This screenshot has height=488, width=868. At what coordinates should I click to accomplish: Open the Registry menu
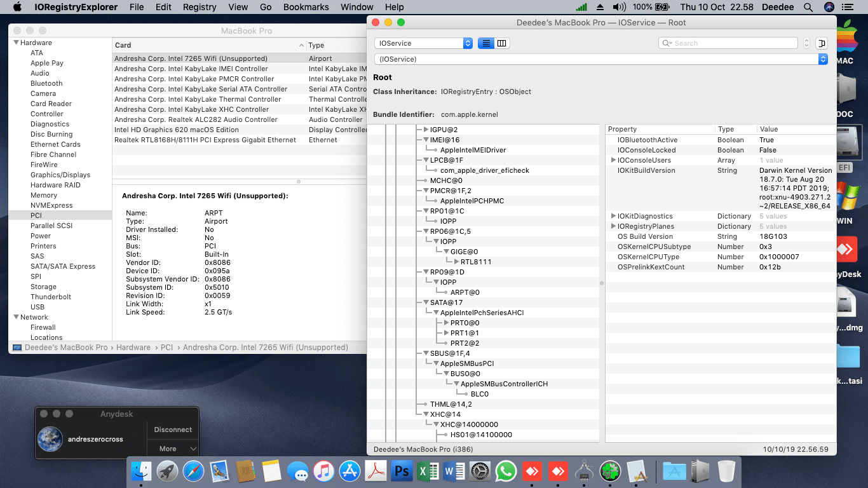click(x=200, y=7)
